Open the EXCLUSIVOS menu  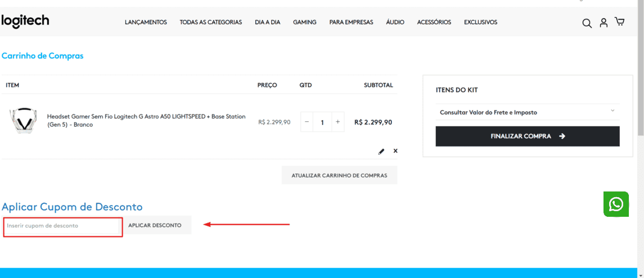click(480, 22)
